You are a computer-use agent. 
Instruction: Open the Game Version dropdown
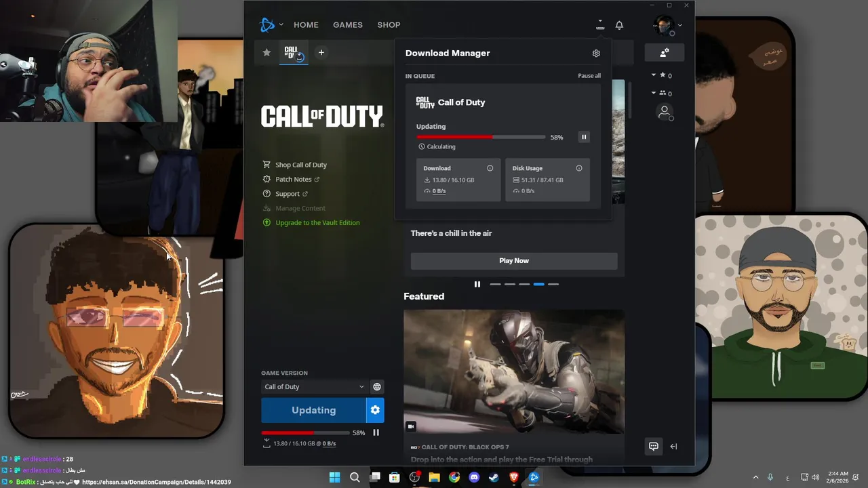314,387
